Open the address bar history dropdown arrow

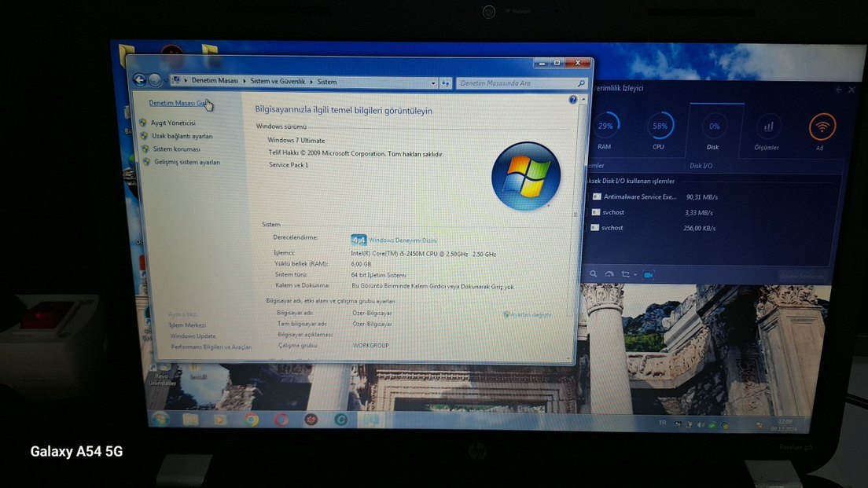click(x=434, y=82)
